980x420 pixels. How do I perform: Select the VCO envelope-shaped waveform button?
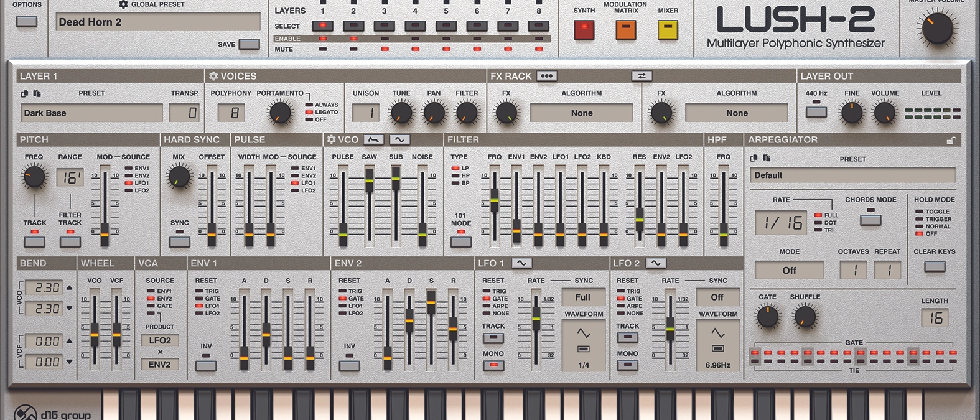coord(373,139)
